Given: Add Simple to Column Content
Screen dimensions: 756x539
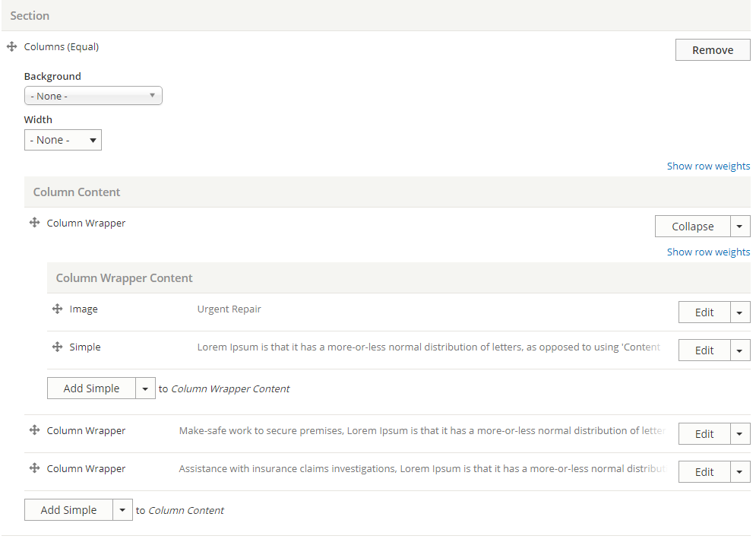Looking at the screenshot, I should click(x=68, y=509).
